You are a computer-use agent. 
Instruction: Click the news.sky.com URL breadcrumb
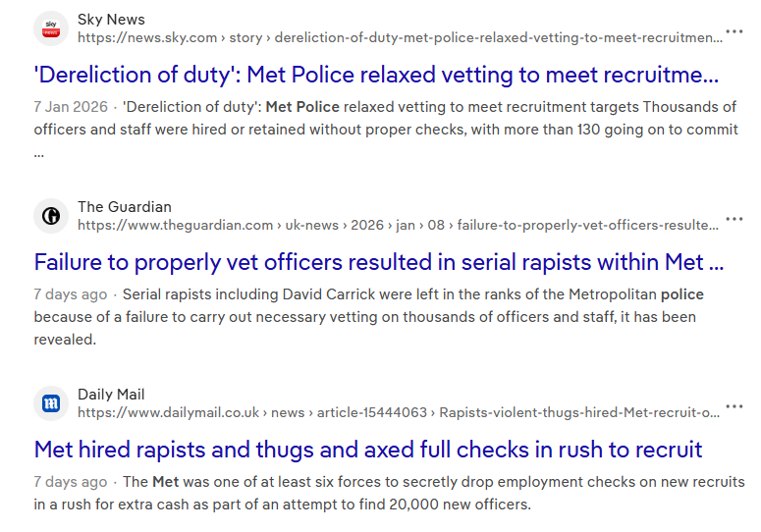[x=399, y=38]
